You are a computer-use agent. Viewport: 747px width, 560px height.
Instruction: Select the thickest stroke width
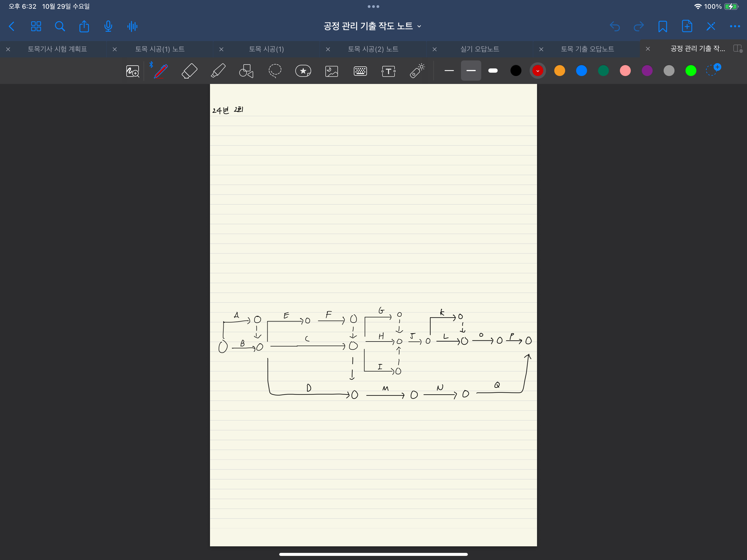pyautogui.click(x=493, y=71)
